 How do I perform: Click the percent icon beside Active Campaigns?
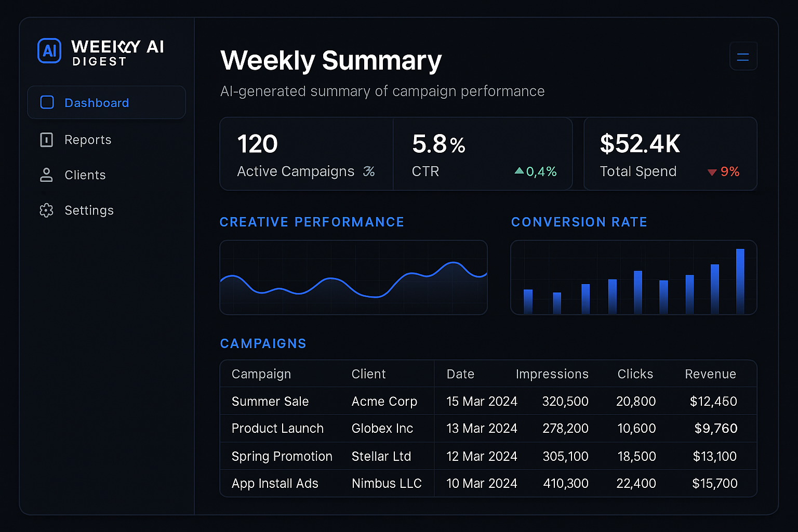point(369,171)
